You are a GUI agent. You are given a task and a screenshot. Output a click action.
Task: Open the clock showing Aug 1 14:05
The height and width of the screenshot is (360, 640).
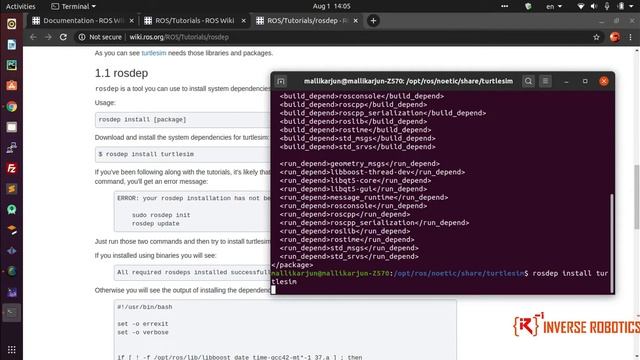(x=331, y=6)
